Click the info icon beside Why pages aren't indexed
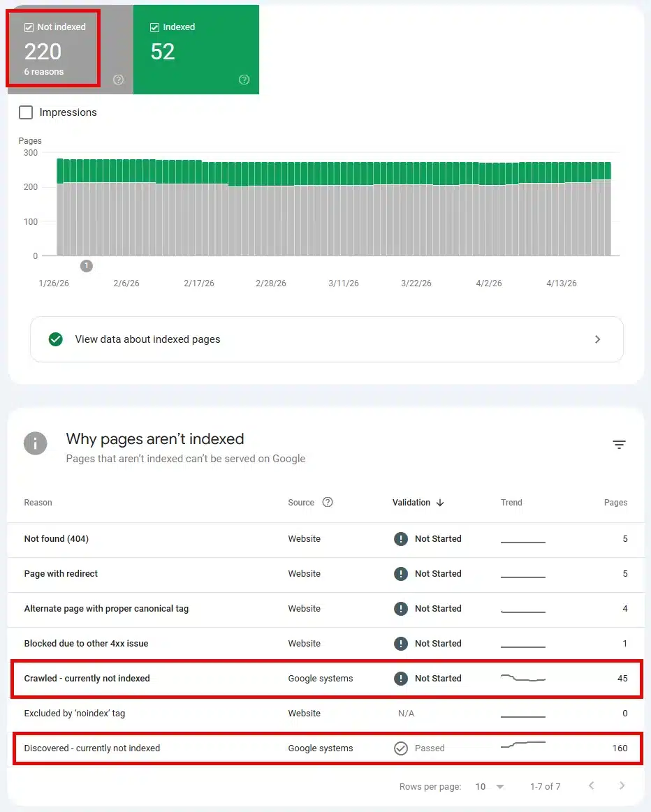This screenshot has height=812, width=651. point(35,443)
